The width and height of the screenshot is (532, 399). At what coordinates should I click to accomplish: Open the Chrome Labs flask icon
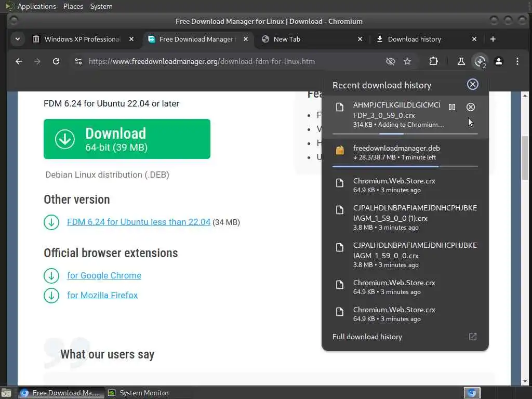pyautogui.click(x=461, y=61)
